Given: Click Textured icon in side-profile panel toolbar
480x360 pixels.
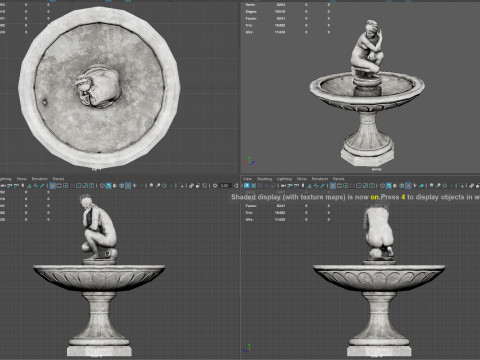Looking at the screenshot, I should pos(128,186).
